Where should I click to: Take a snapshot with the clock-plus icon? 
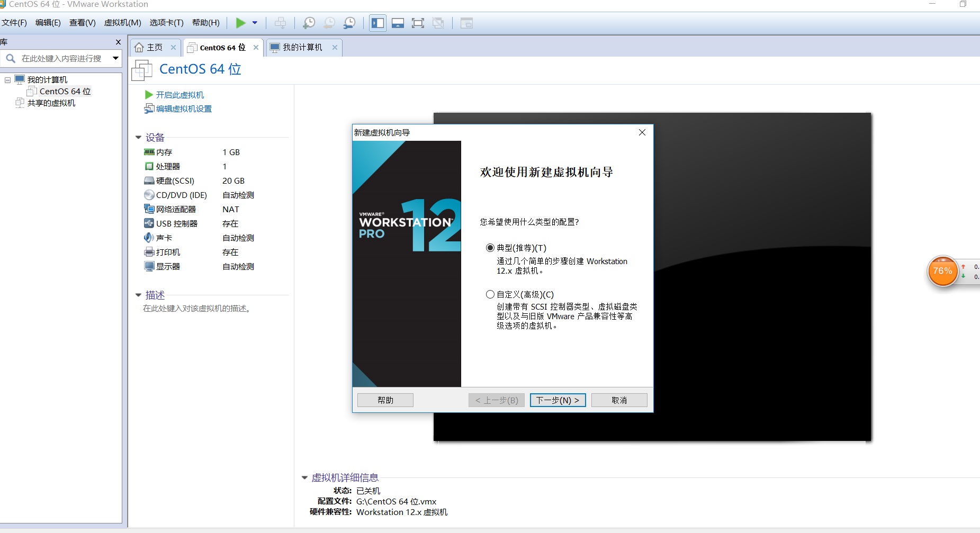click(309, 23)
